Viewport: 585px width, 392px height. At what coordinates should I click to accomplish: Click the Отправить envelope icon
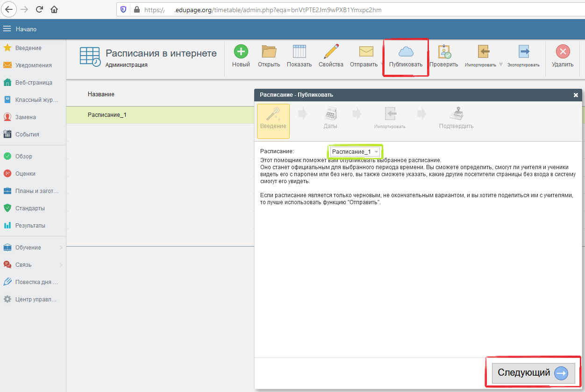[x=365, y=52]
